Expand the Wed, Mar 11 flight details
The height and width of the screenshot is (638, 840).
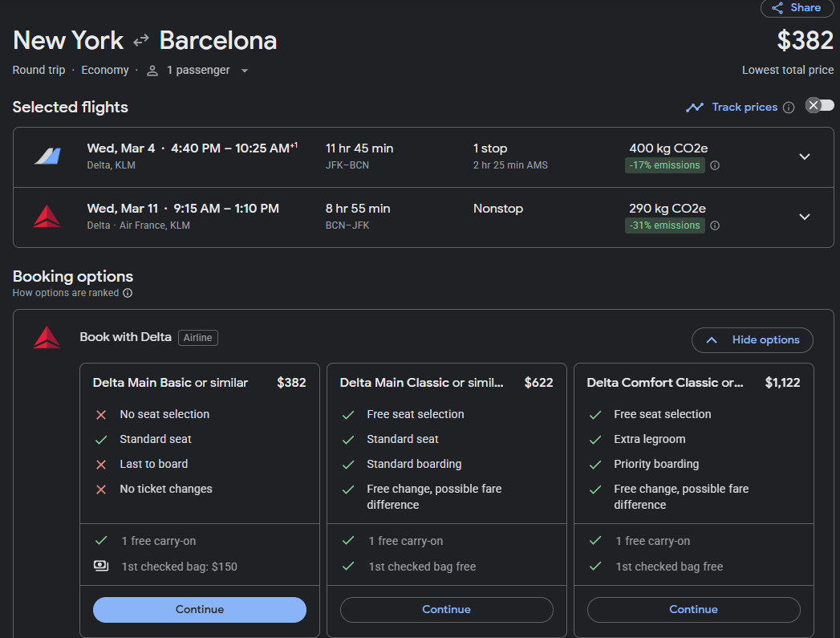click(x=804, y=217)
